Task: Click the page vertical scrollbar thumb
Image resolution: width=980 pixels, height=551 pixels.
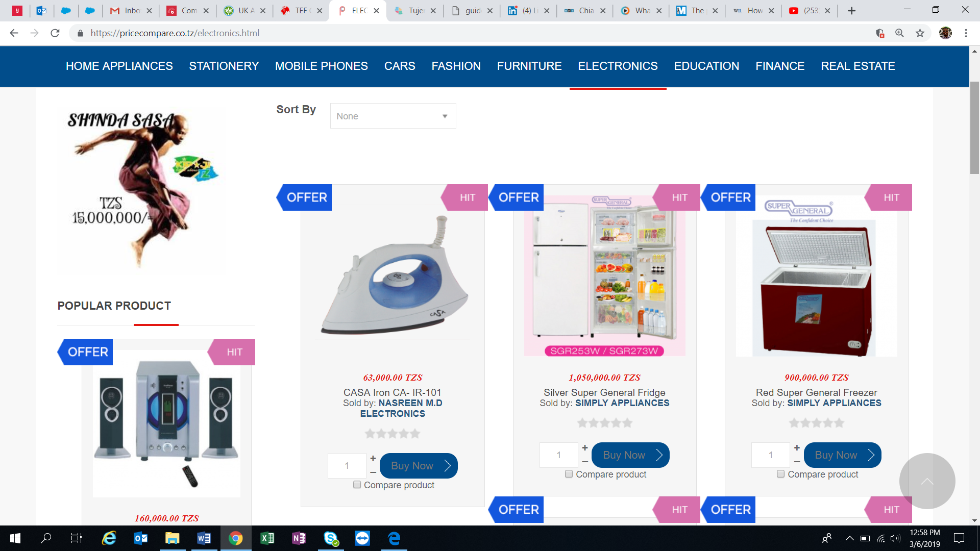Action: pyautogui.click(x=974, y=128)
